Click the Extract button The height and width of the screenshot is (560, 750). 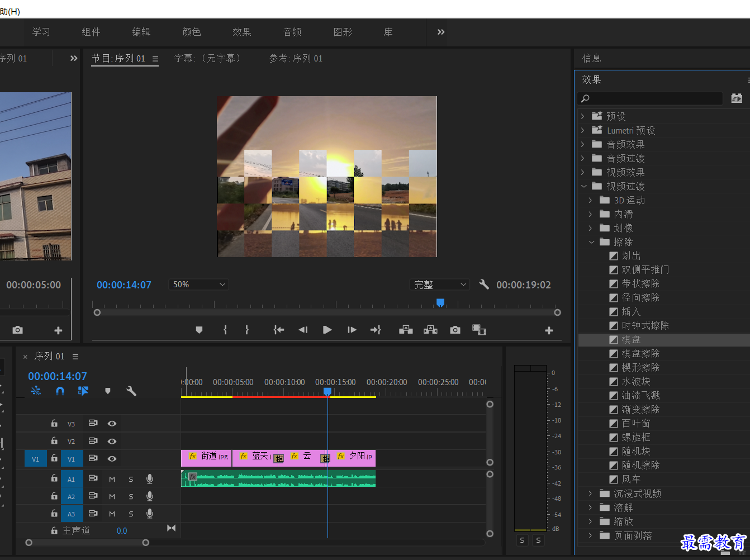click(430, 330)
